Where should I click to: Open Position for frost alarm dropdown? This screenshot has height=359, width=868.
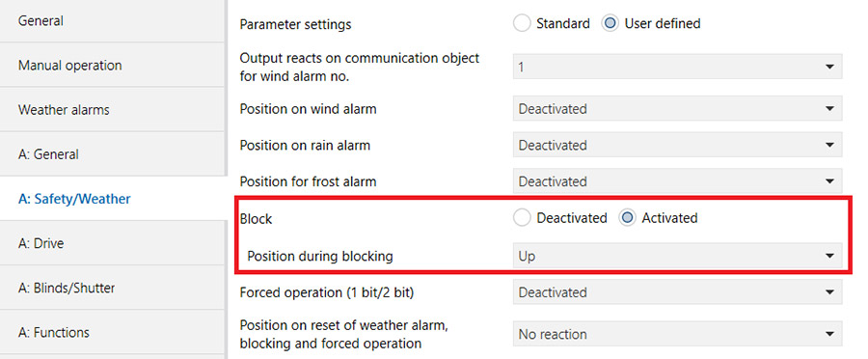pyautogui.click(x=678, y=181)
